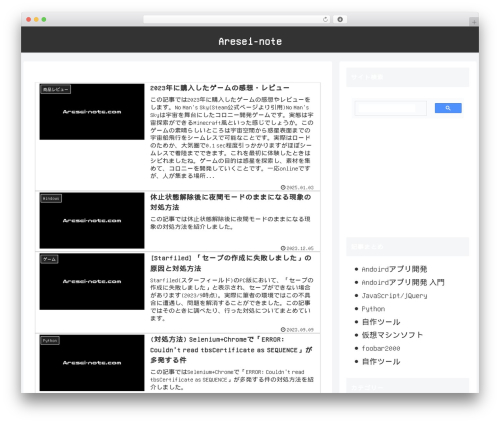Click the thumbnail of the 休止状態解除後 article
This screenshot has height=423, width=500.
click(x=92, y=220)
